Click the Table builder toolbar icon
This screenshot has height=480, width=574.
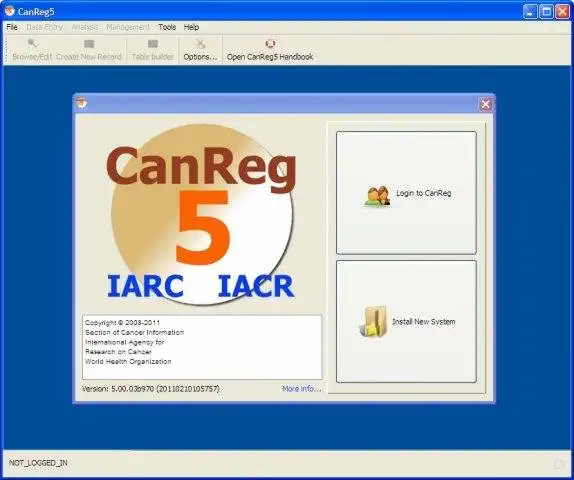point(153,44)
